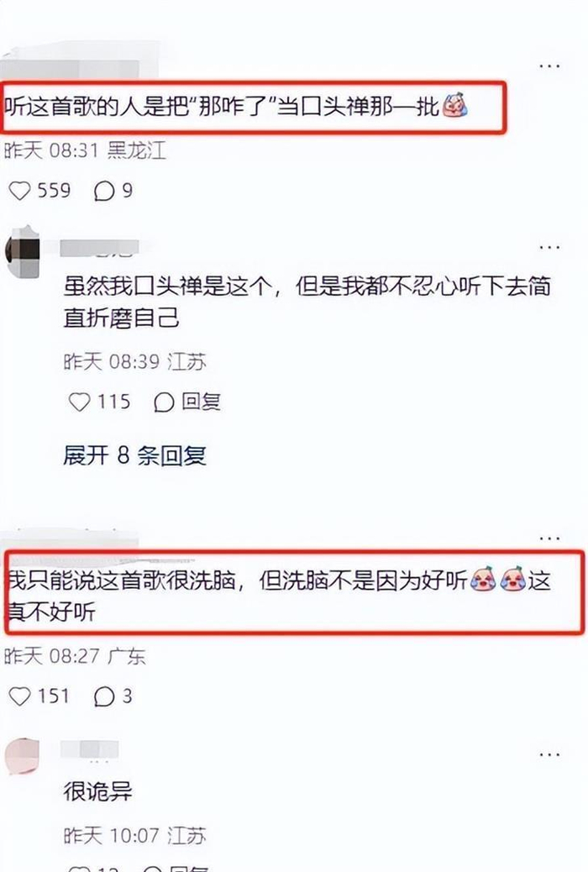Open blurred username above the 虽然我口头禅 reply
The width and height of the screenshot is (588, 872).
point(99,248)
